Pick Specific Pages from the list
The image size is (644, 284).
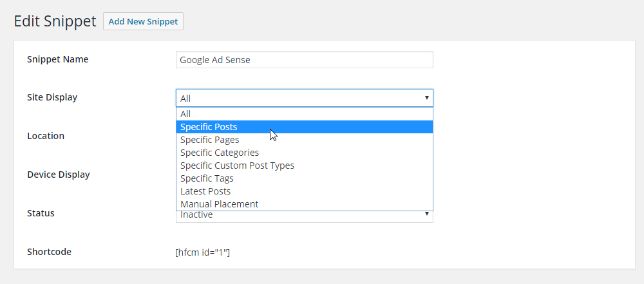[x=305, y=140]
